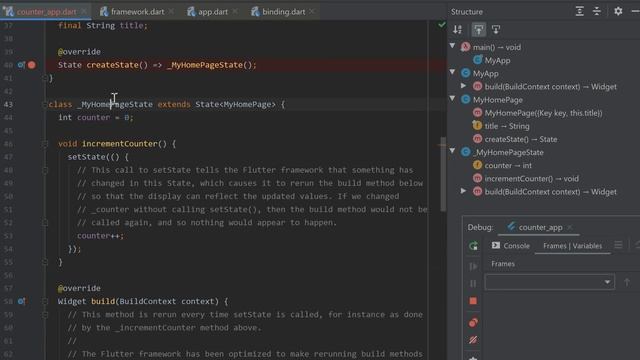The image size is (640, 360).
Task: Open the Frames | Variables debug tab
Action: (x=572, y=246)
